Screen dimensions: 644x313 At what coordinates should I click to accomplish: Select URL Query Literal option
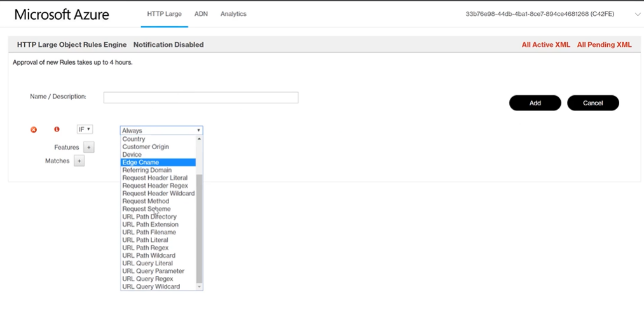[158, 263]
